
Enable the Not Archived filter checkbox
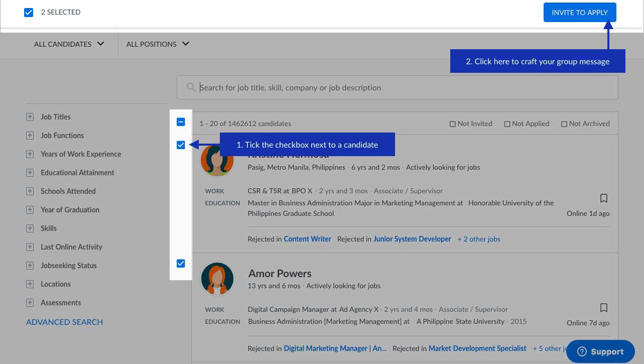point(564,124)
